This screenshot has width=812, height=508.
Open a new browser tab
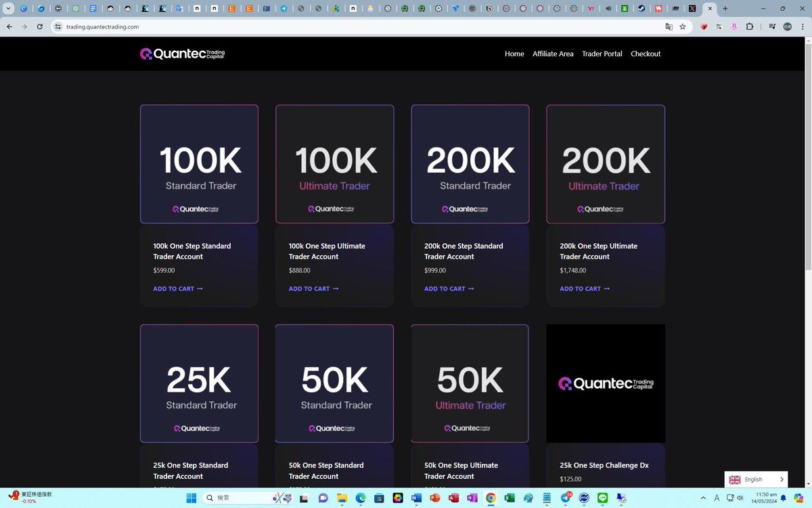(725, 9)
